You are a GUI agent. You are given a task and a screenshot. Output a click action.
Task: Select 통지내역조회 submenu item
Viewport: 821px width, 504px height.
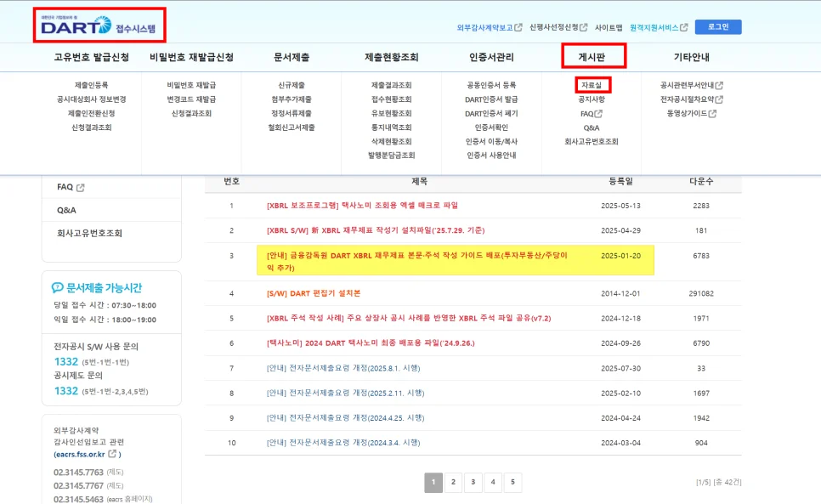pyautogui.click(x=391, y=127)
